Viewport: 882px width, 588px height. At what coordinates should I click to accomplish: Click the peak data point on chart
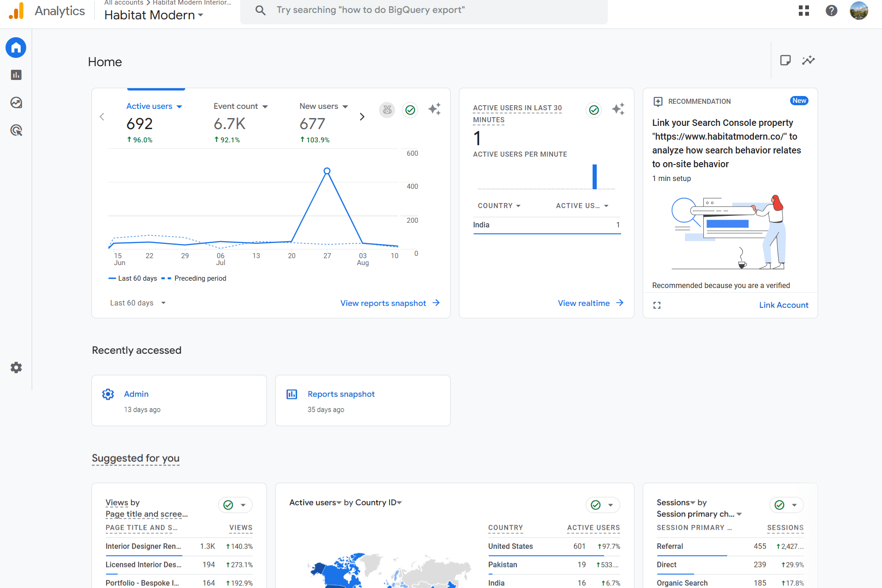327,171
